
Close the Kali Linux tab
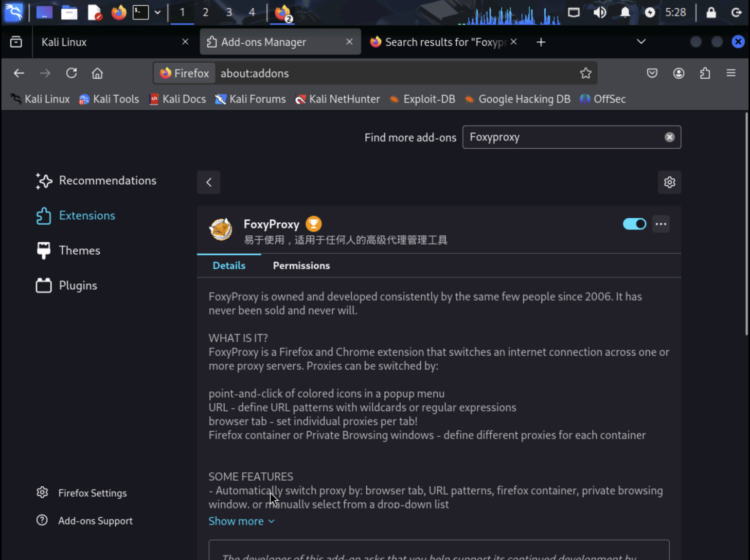pos(185,42)
